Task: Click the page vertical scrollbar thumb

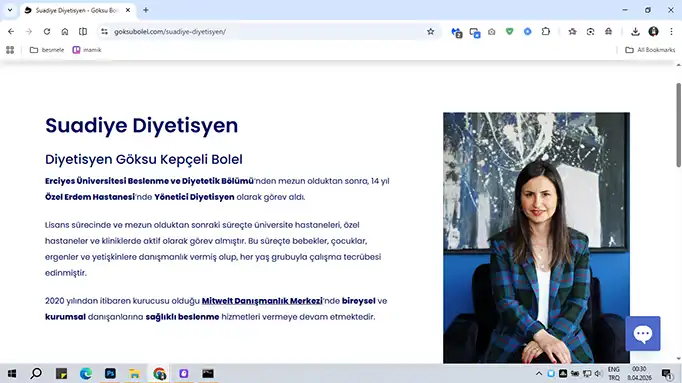Action: point(679,125)
